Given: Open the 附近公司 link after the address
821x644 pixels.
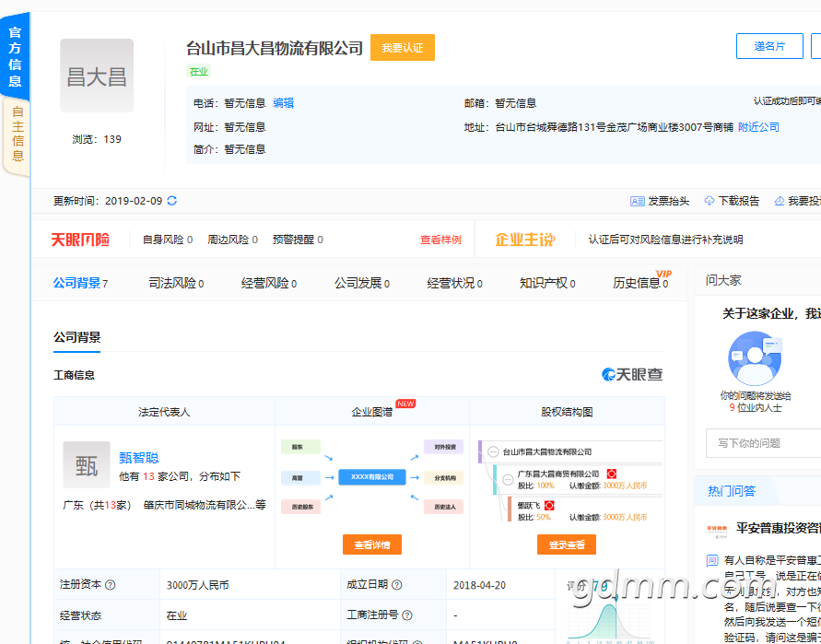Looking at the screenshot, I should coord(758,127).
